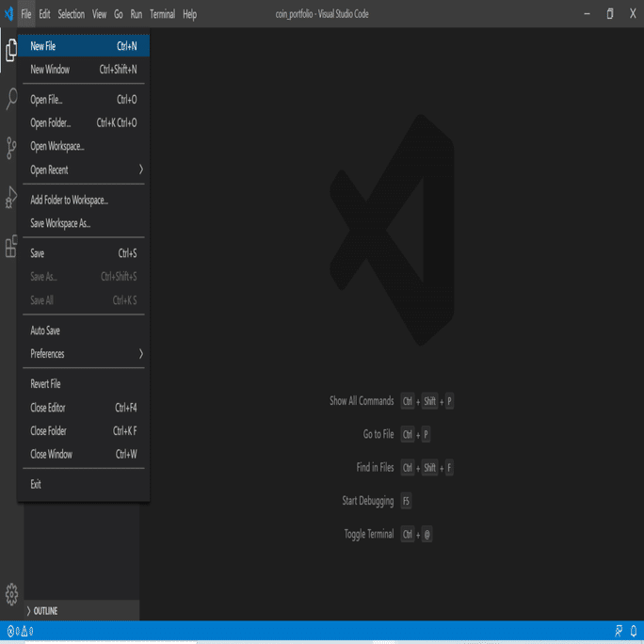The image size is (644, 644).
Task: Expand the OUTLINE section
Action: (82, 611)
